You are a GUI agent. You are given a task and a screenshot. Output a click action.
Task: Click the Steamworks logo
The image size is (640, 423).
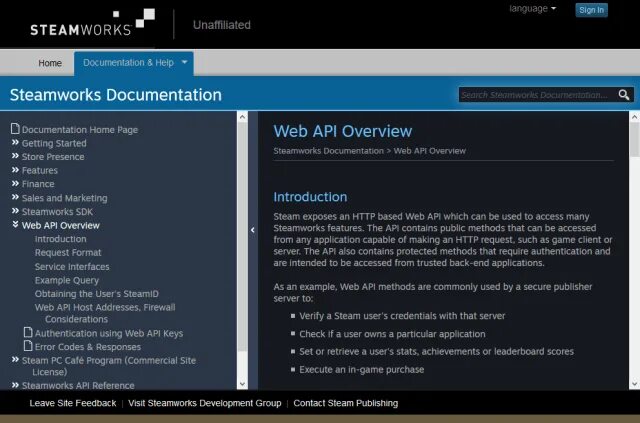pyautogui.click(x=93, y=23)
